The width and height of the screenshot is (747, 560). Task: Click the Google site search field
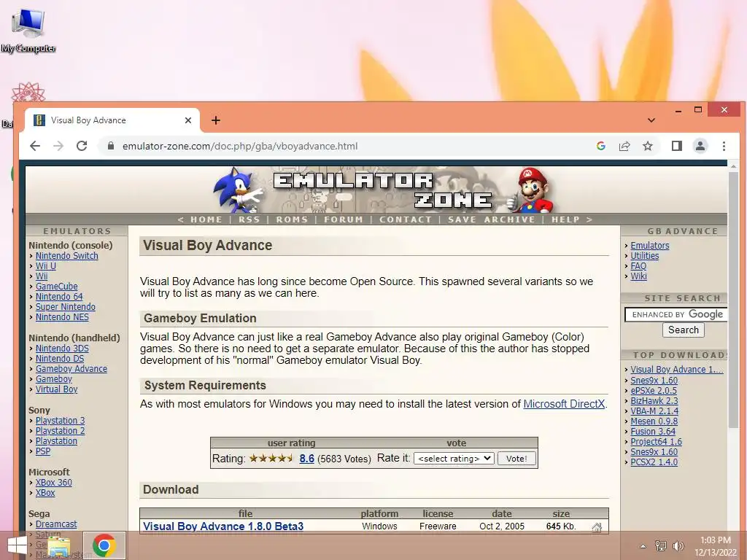point(676,314)
